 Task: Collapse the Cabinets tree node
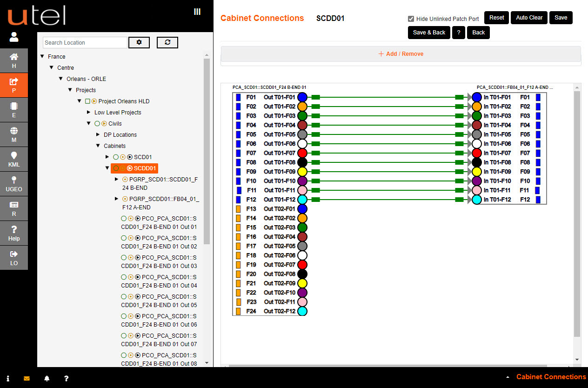pos(98,146)
